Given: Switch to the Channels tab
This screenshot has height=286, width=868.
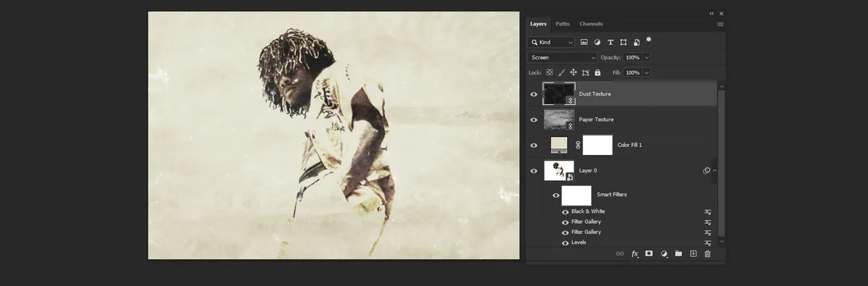Looking at the screenshot, I should click(x=591, y=24).
